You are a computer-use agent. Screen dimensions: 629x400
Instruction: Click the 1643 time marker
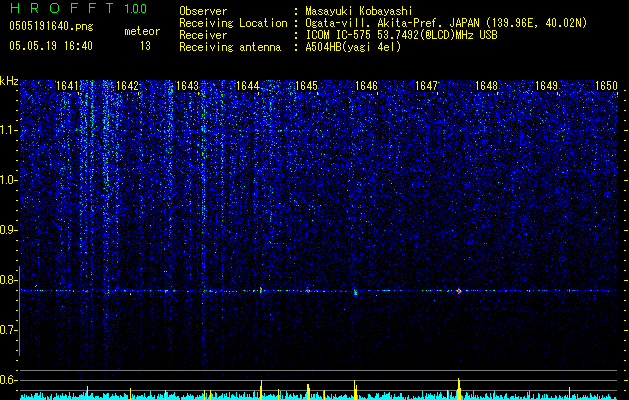(187, 86)
